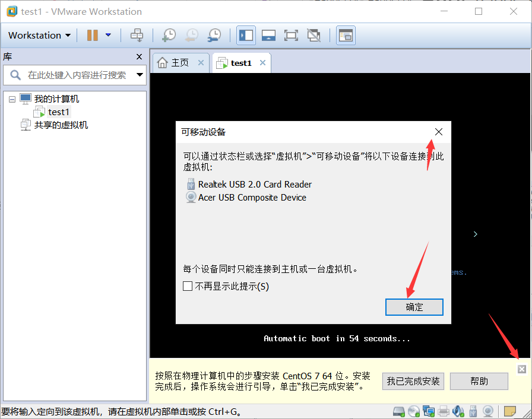The height and width of the screenshot is (419, 532).
Task: Collapse the 我的计算机 tree node
Action: click(12, 99)
